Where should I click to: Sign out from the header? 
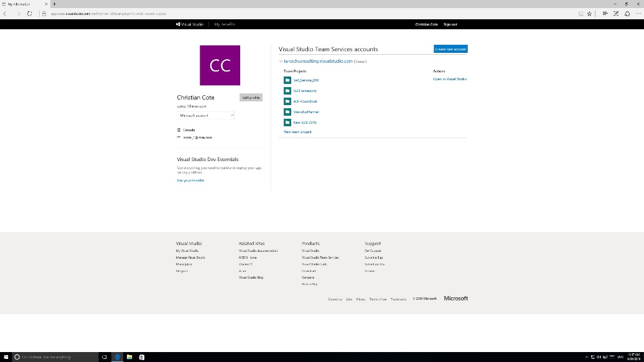click(450, 24)
